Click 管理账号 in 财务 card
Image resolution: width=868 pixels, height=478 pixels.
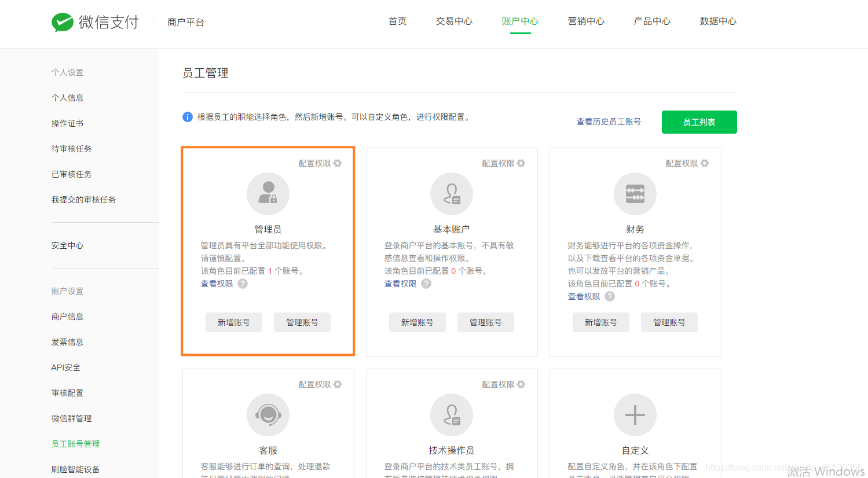tap(669, 322)
